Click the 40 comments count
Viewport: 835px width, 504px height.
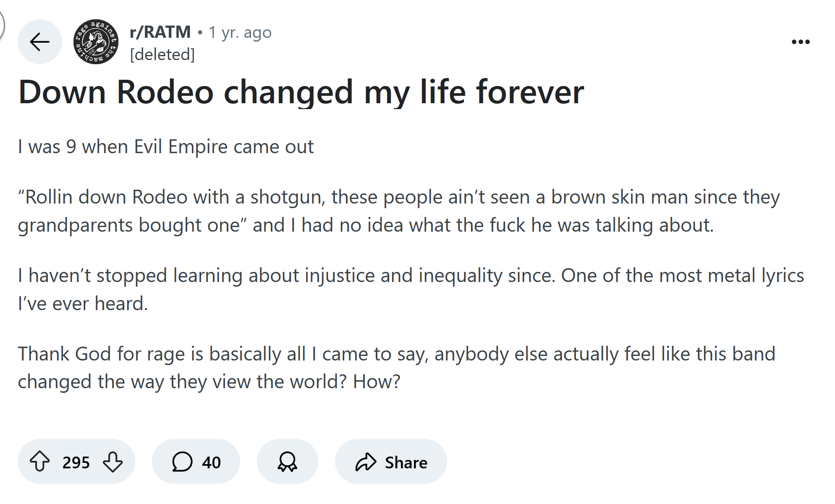click(x=211, y=462)
